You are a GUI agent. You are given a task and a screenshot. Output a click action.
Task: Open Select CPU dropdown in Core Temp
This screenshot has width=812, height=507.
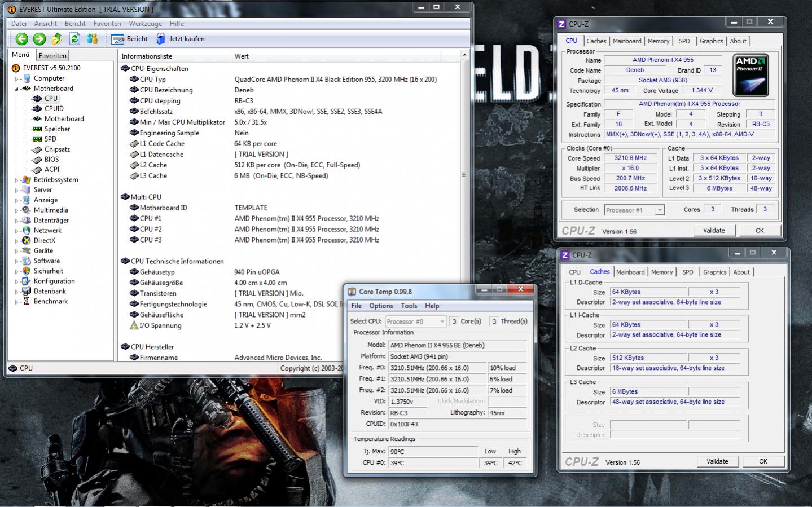pyautogui.click(x=416, y=321)
